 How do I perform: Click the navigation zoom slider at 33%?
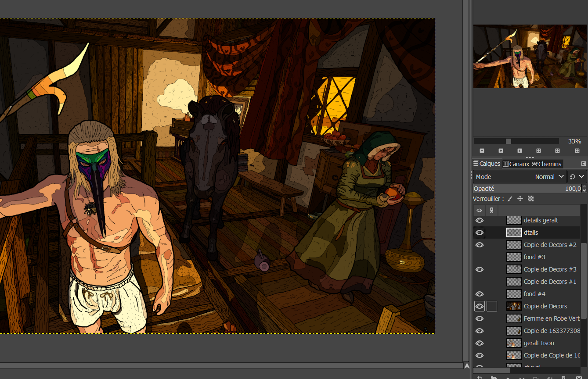509,141
